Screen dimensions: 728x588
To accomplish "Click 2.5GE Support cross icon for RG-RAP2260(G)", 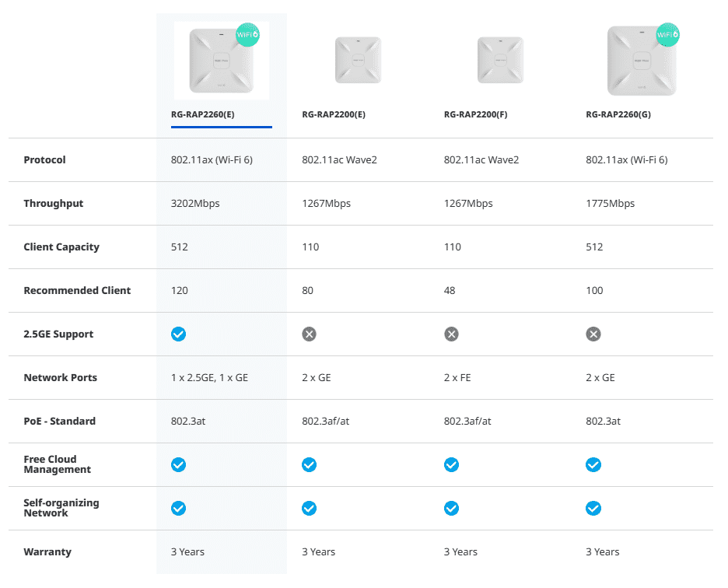I will click(x=593, y=334).
